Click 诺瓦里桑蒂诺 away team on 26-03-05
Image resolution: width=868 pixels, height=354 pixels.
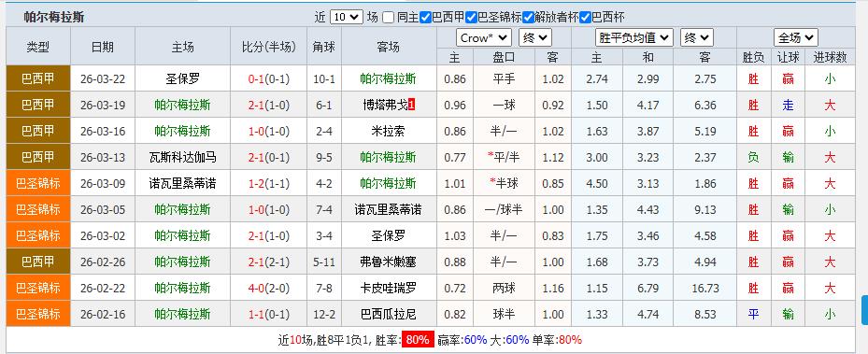point(389,209)
